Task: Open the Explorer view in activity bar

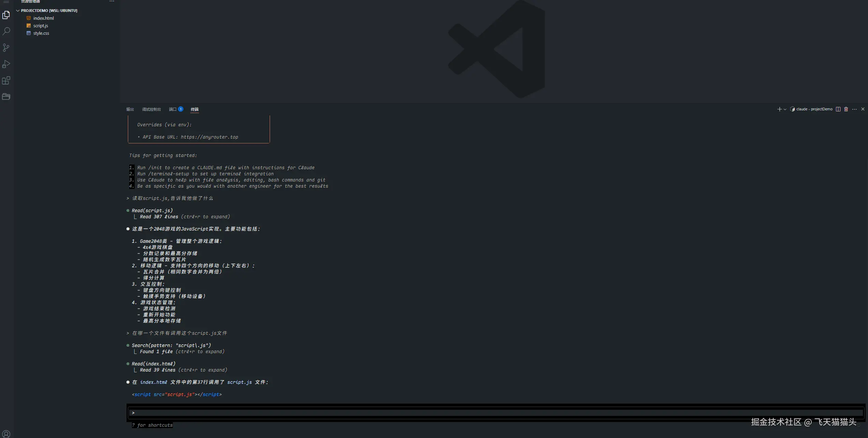Action: pyautogui.click(x=6, y=15)
